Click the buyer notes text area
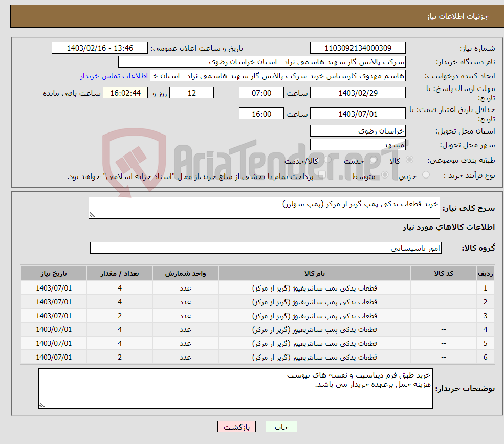This screenshot has height=444, width=504. click(235, 388)
